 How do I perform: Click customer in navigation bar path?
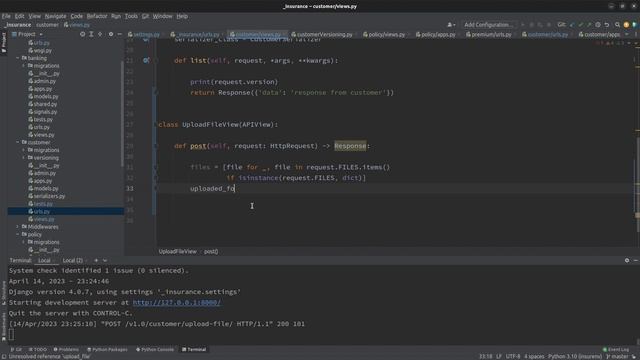pos(47,25)
